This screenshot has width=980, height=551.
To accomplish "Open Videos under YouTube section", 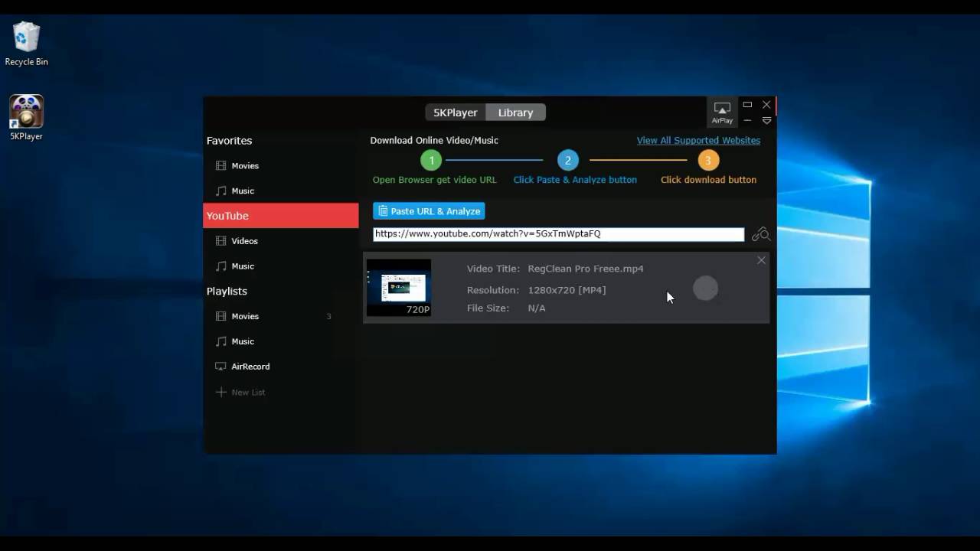I will (244, 240).
